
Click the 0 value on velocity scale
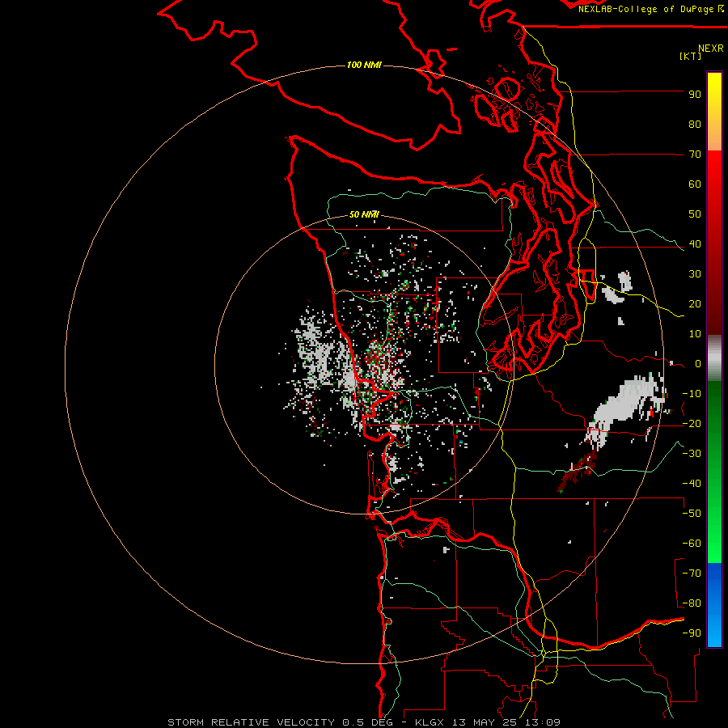click(698, 364)
